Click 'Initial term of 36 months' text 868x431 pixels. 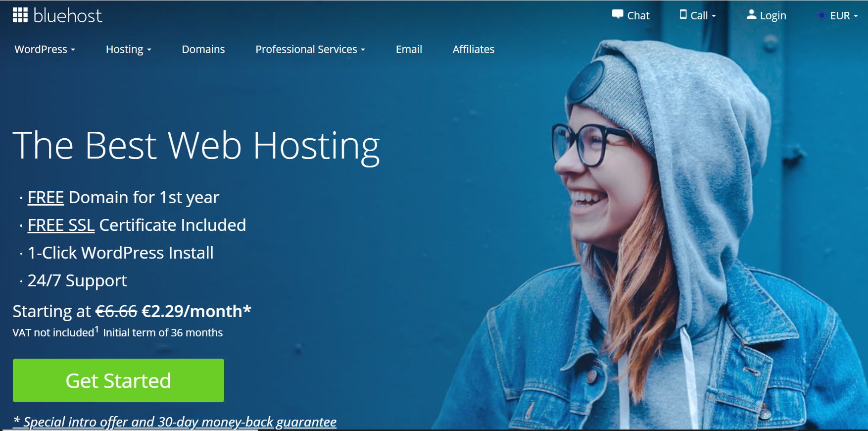pos(163,332)
